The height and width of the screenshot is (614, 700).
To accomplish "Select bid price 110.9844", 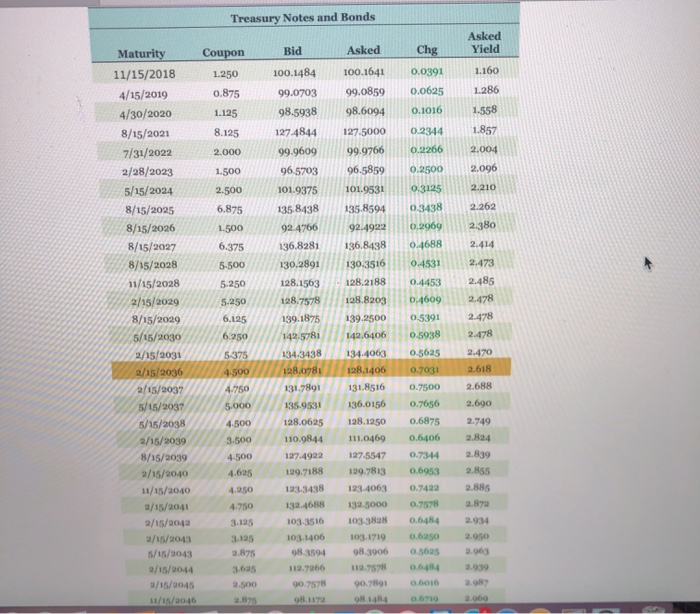I will click(304, 439).
